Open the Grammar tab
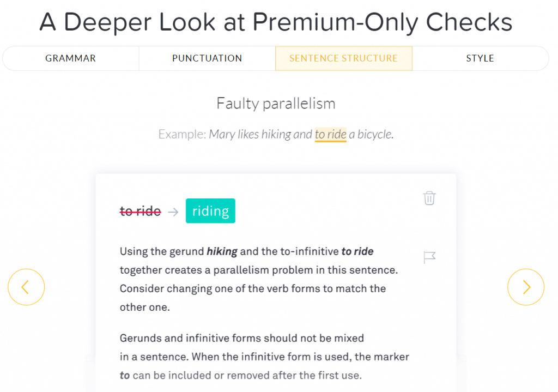The height and width of the screenshot is (392, 558). (70, 58)
